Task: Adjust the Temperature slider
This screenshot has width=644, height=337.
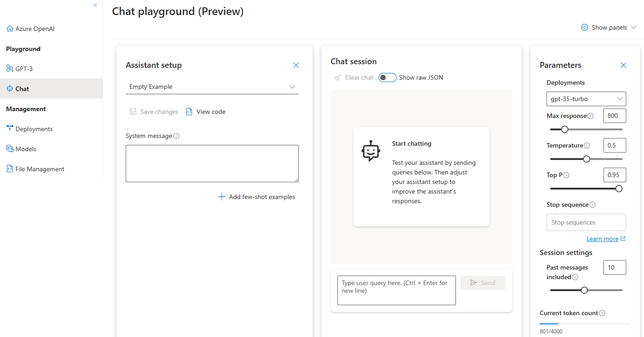Action: 586,158
